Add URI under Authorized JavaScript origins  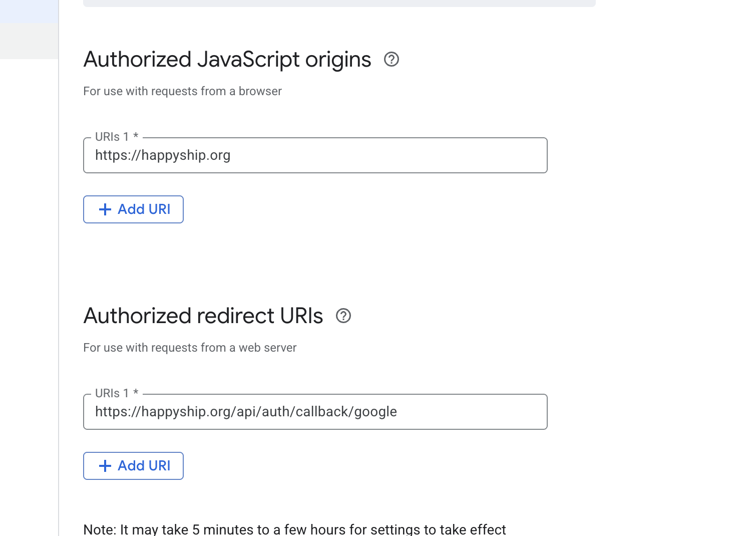(x=133, y=209)
